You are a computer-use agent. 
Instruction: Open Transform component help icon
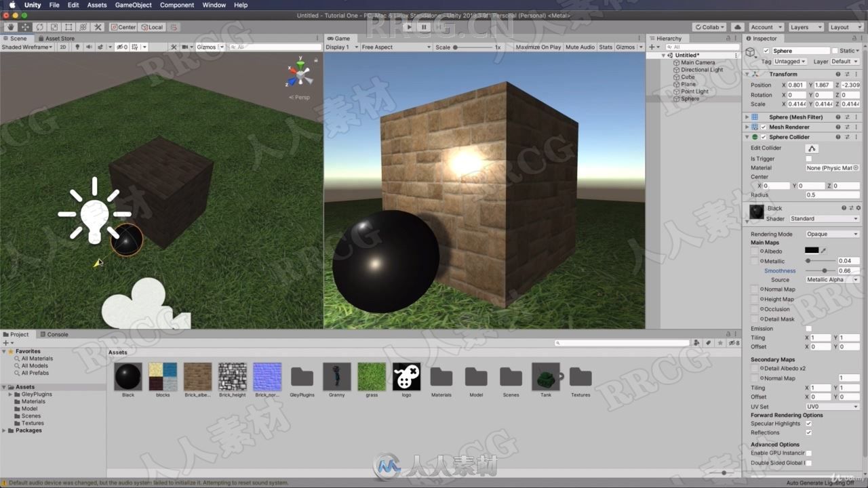tap(838, 74)
